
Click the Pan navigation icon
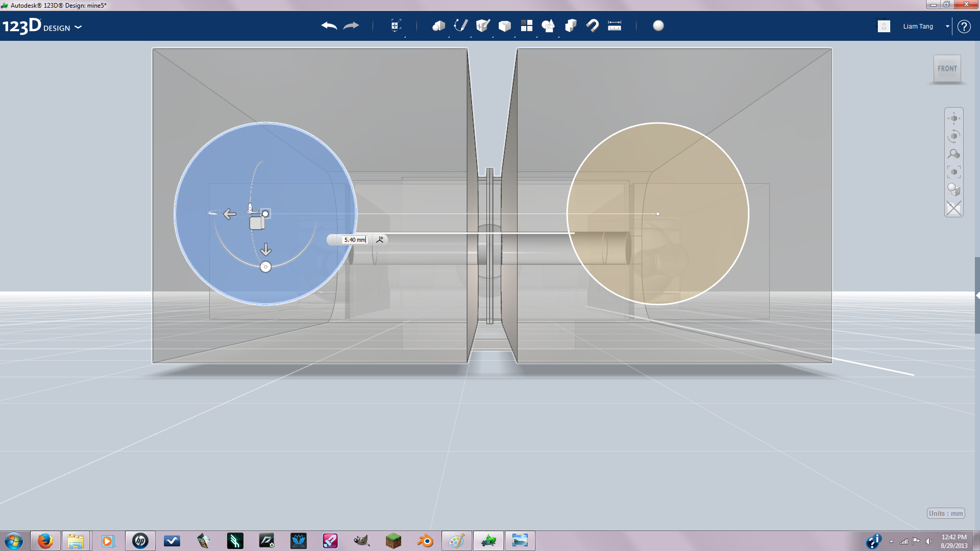[x=953, y=118]
